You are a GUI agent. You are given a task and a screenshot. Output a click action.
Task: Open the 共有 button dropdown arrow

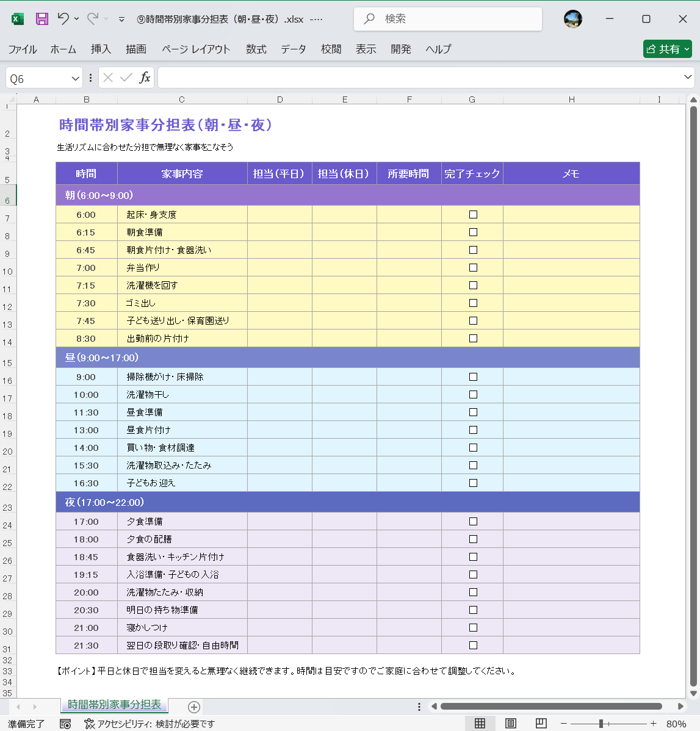click(687, 49)
